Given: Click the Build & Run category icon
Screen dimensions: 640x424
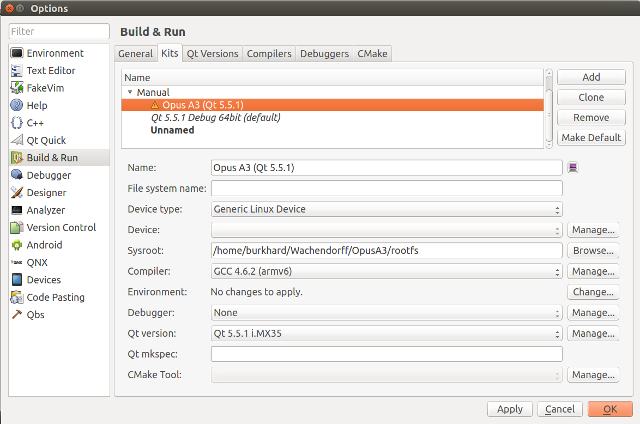Looking at the screenshot, I should click(x=17, y=158).
